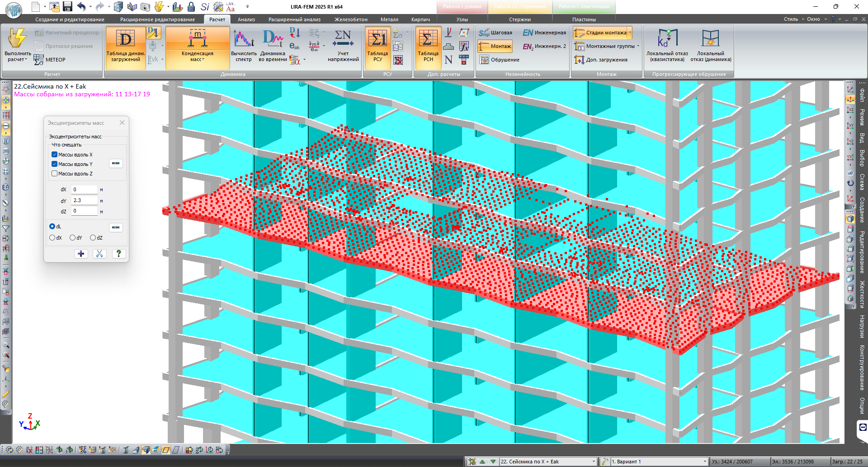Switch to the Анализ ribbon tab

tap(246, 19)
